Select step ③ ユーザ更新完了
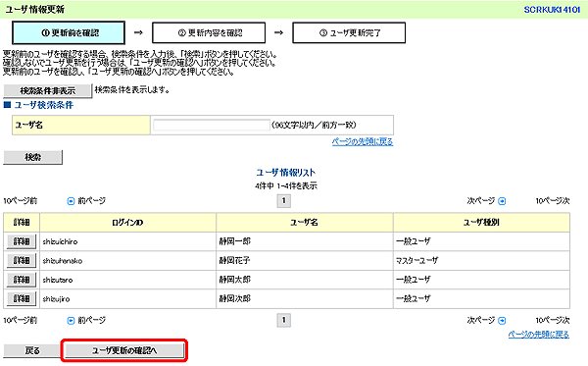The width and height of the screenshot is (588, 366). [x=349, y=33]
